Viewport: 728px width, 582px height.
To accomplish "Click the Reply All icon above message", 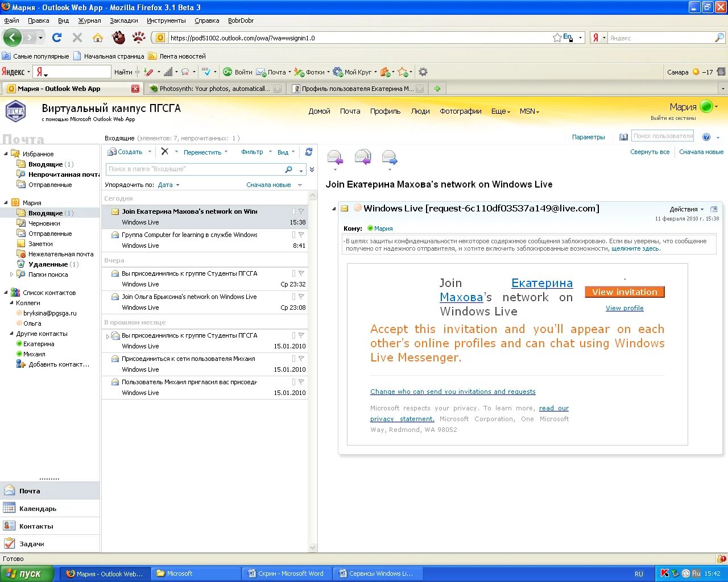I will point(362,157).
